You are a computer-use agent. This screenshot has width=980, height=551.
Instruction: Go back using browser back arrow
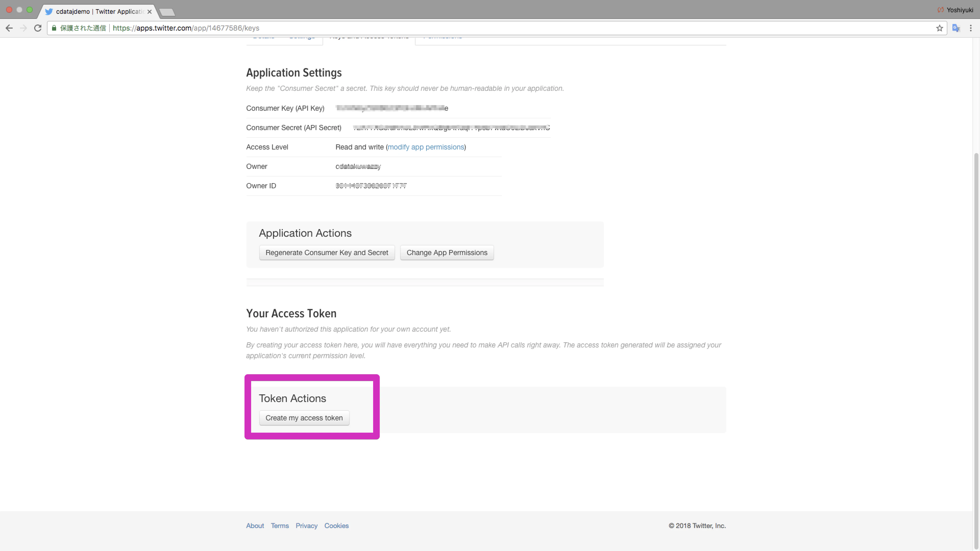click(9, 28)
